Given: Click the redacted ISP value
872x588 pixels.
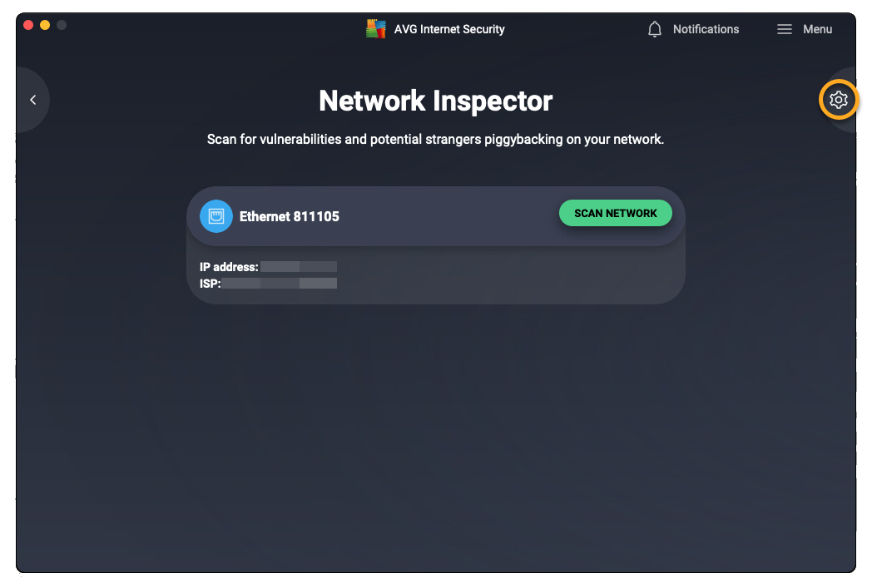Looking at the screenshot, I should pos(280,284).
